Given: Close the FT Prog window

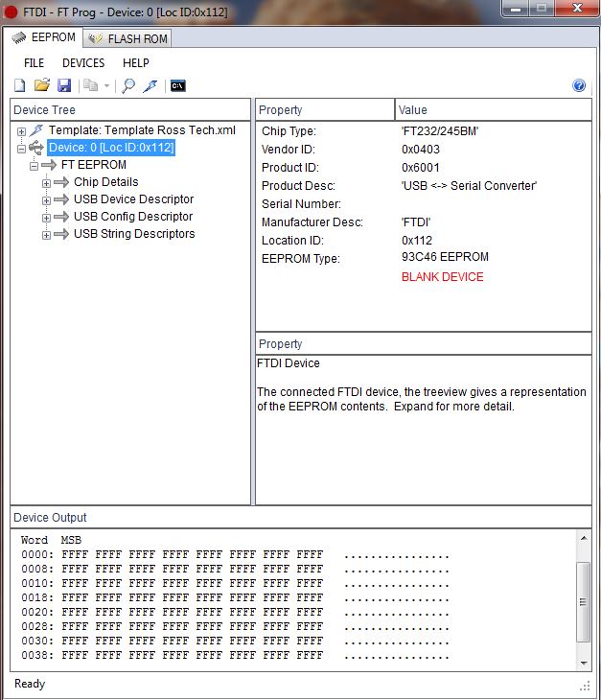Looking at the screenshot, I should pyautogui.click(x=577, y=9).
